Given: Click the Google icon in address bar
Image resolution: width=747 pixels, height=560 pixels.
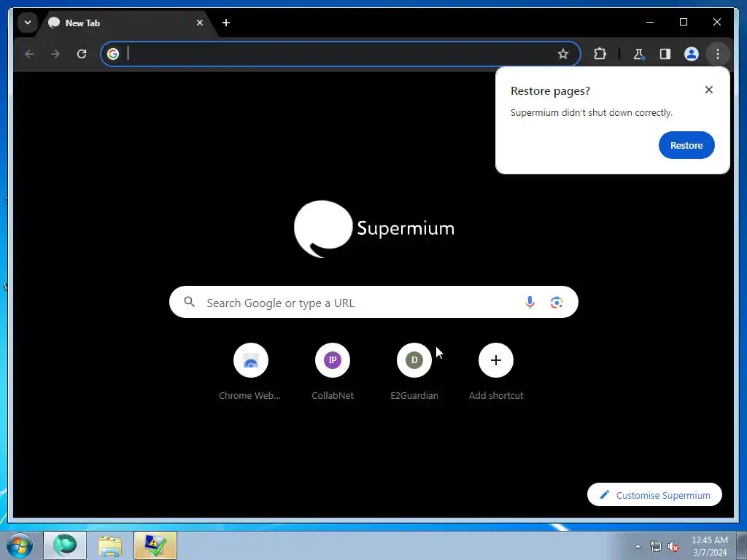Looking at the screenshot, I should click(x=113, y=54).
